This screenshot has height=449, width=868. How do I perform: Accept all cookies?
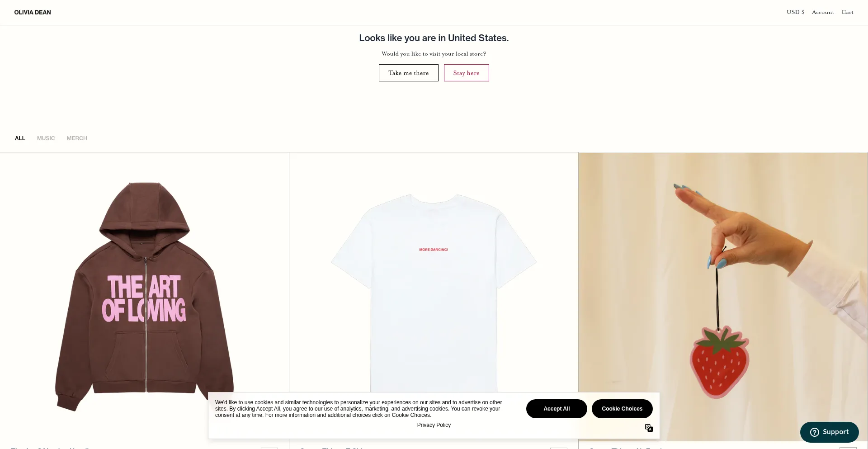(557, 409)
